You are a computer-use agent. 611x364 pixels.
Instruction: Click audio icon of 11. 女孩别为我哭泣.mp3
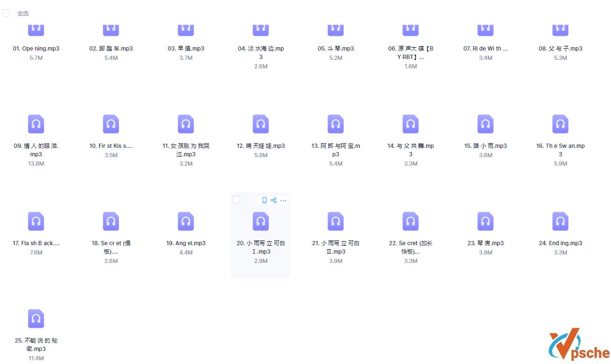click(x=186, y=124)
